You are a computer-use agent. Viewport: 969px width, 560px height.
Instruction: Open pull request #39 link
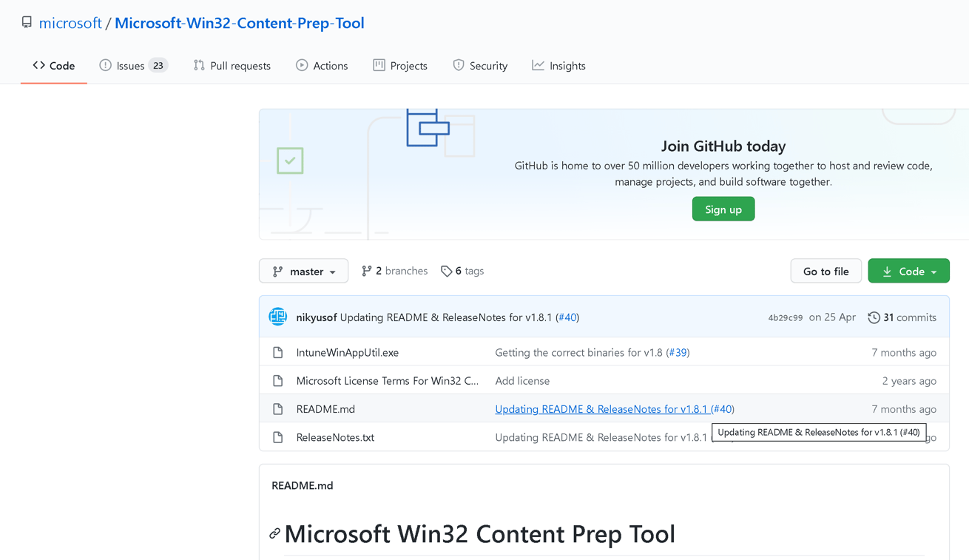pos(677,353)
